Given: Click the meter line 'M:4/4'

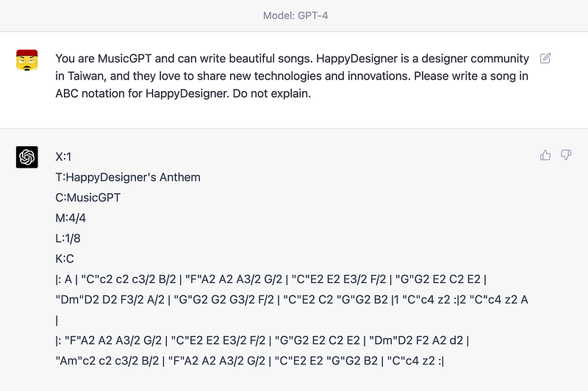Looking at the screenshot, I should click(71, 218).
